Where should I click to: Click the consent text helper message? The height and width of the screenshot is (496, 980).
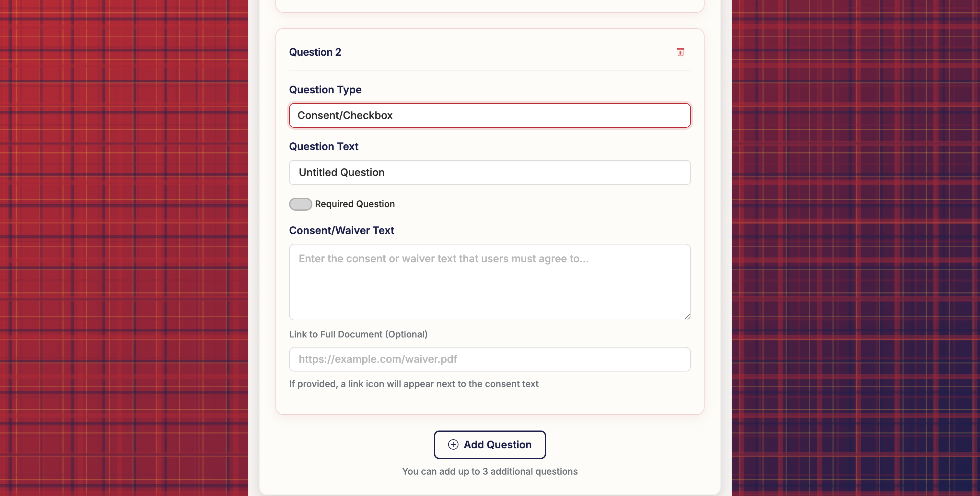point(414,384)
